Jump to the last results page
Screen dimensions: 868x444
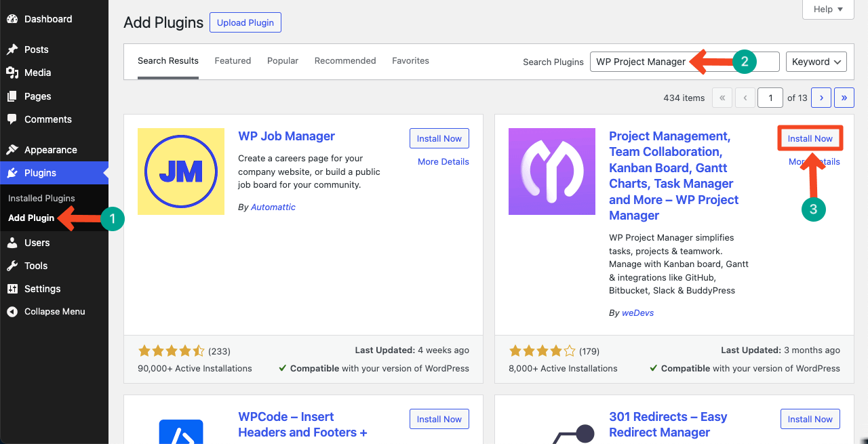[844, 98]
